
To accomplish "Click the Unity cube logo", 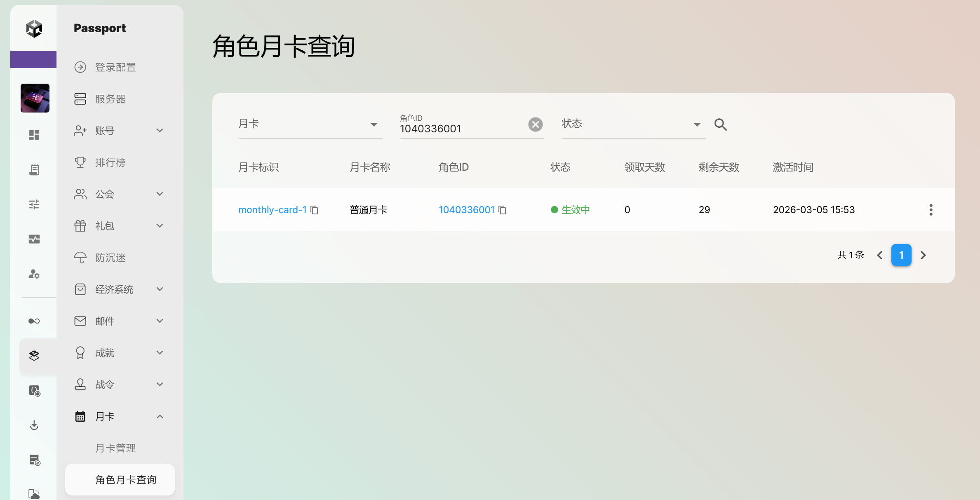I will [34, 28].
